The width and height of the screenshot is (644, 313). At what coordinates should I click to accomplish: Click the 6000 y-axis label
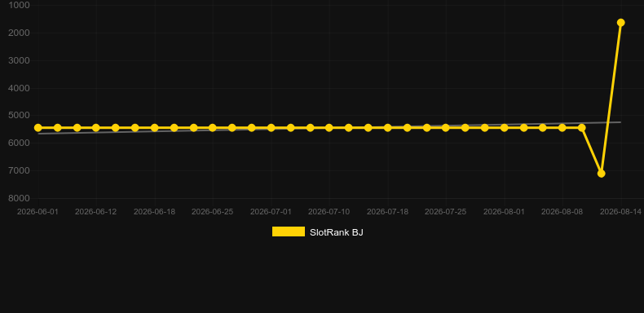(19, 143)
